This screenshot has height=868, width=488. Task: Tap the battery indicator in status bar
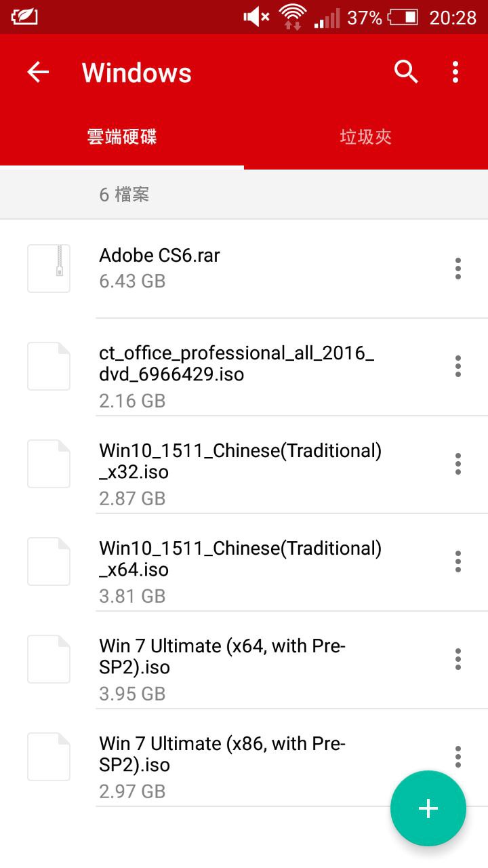[403, 17]
